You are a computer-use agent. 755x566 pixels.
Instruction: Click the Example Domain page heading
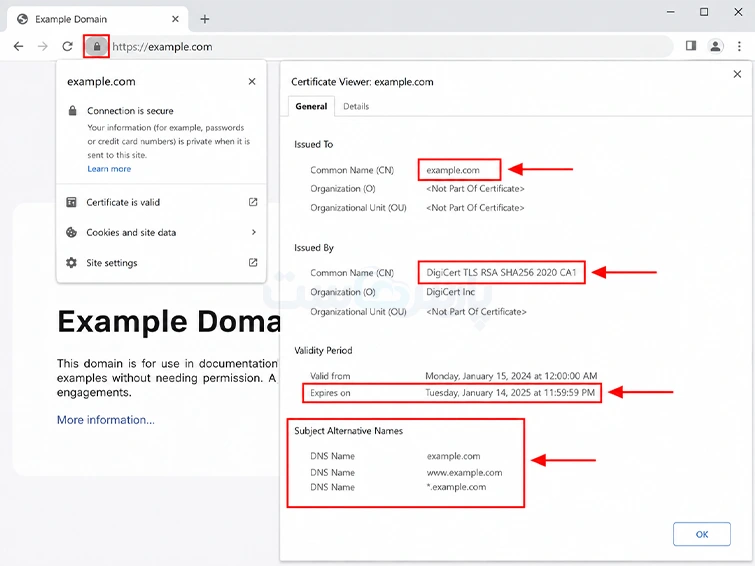[x=169, y=321]
